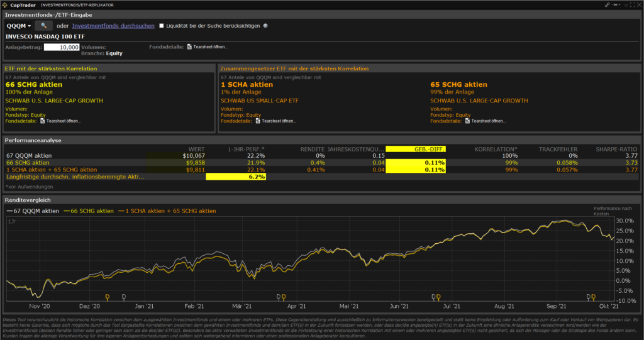The height and width of the screenshot is (340, 644).
Task: Click the white dividend marker in late Jun '21
Action: click(x=434, y=297)
